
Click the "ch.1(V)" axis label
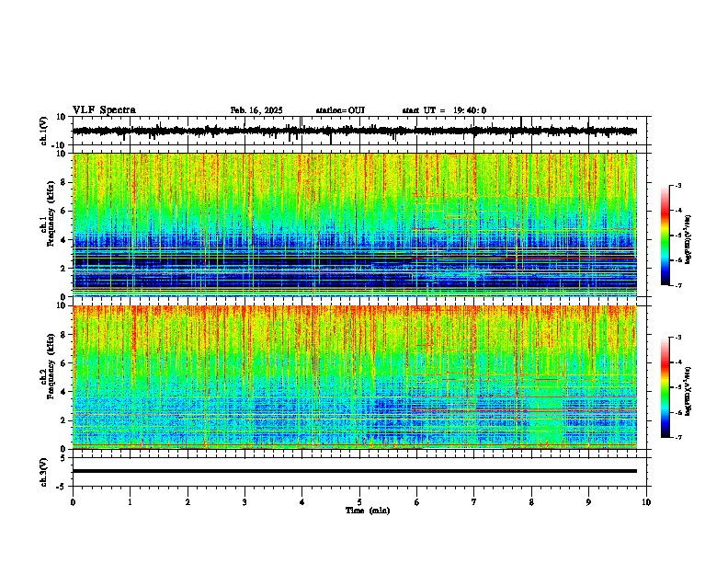(x=44, y=131)
